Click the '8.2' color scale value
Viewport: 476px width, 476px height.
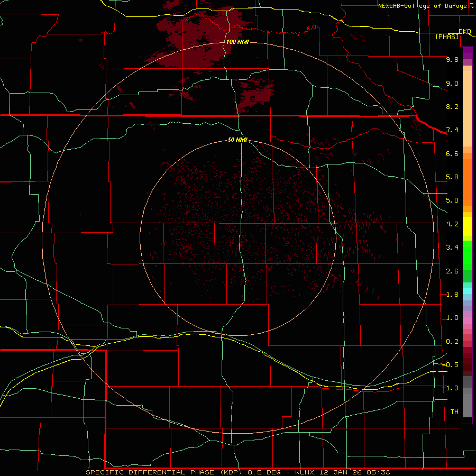click(452, 106)
